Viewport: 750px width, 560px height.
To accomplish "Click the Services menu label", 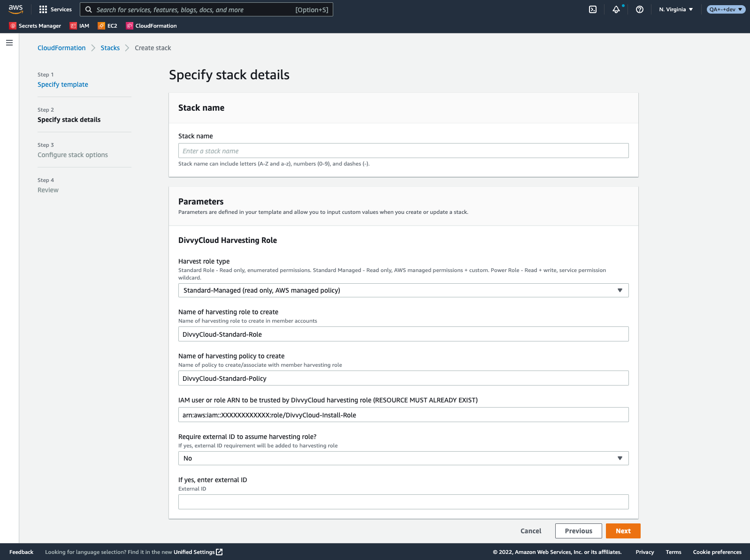I will click(x=61, y=9).
